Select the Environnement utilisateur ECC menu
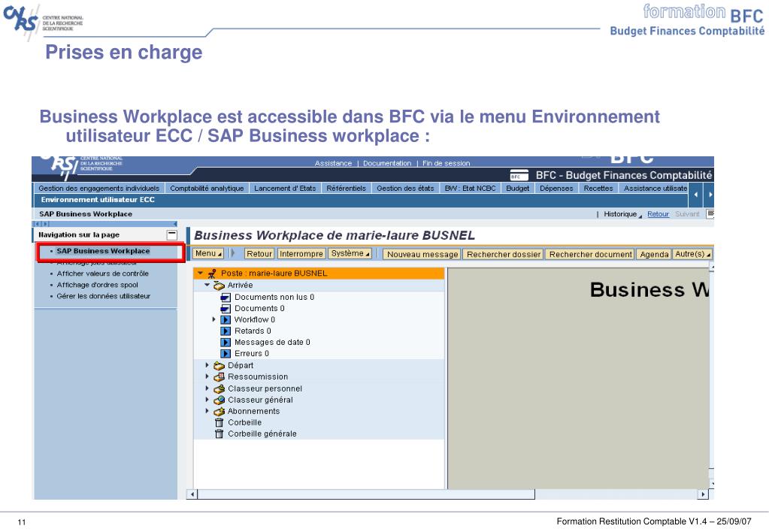769x532 pixels. pos(98,200)
